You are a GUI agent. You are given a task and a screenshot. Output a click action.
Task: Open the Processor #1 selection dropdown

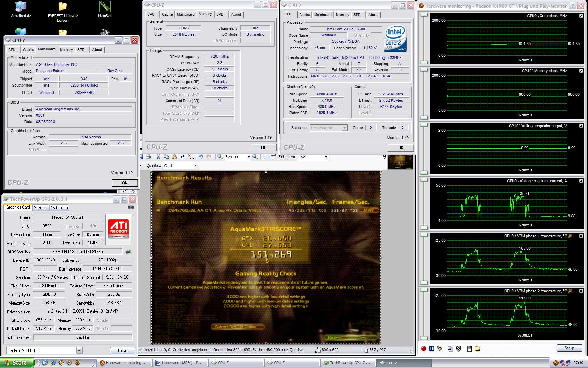pos(344,128)
